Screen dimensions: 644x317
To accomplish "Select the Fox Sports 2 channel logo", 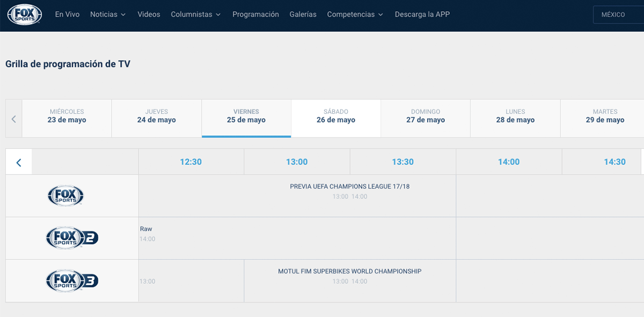I will pyautogui.click(x=72, y=238).
